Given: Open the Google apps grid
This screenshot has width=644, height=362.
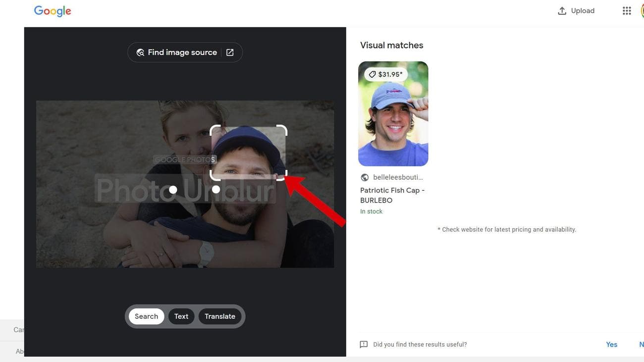Looking at the screenshot, I should (x=627, y=11).
